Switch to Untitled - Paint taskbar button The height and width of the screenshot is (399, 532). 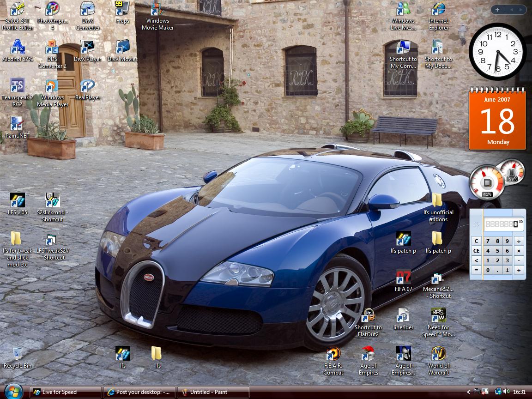click(213, 392)
